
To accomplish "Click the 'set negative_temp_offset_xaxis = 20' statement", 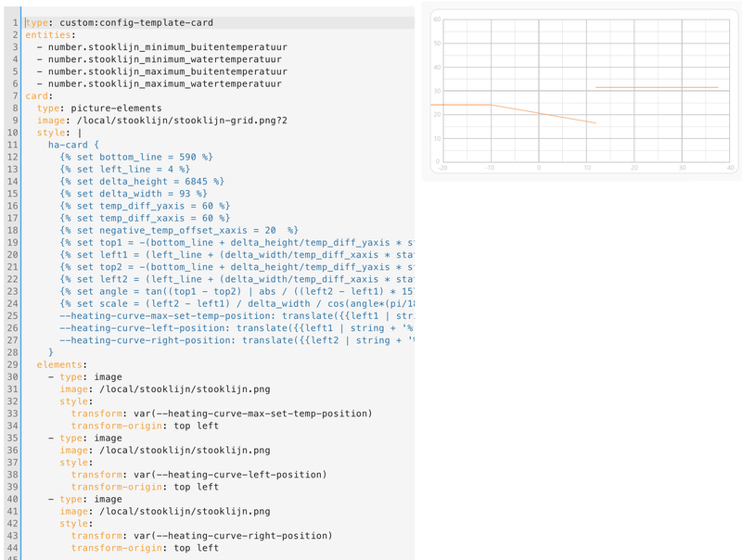I will 179,230.
